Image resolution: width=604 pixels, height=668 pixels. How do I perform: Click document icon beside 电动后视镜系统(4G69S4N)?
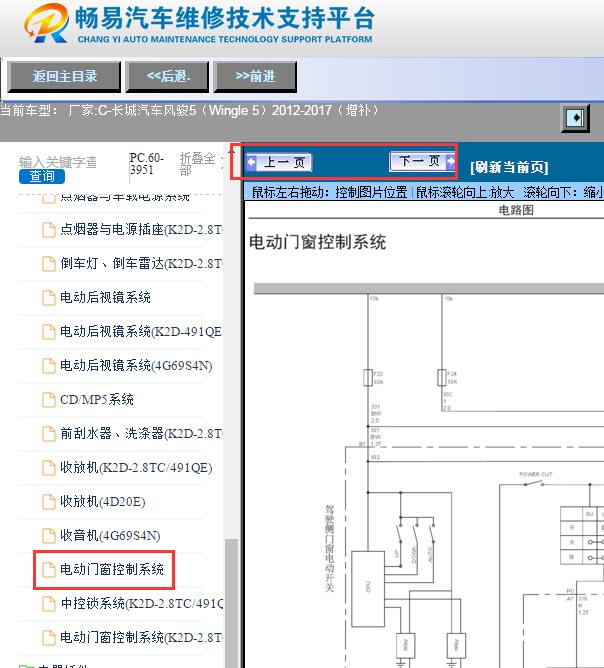click(49, 366)
